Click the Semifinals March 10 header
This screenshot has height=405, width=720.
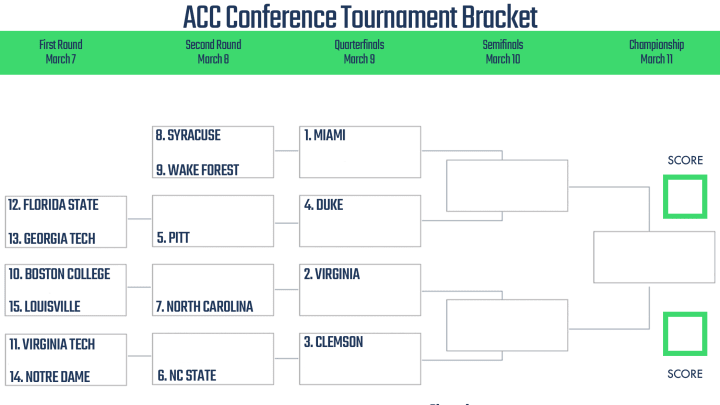503,52
